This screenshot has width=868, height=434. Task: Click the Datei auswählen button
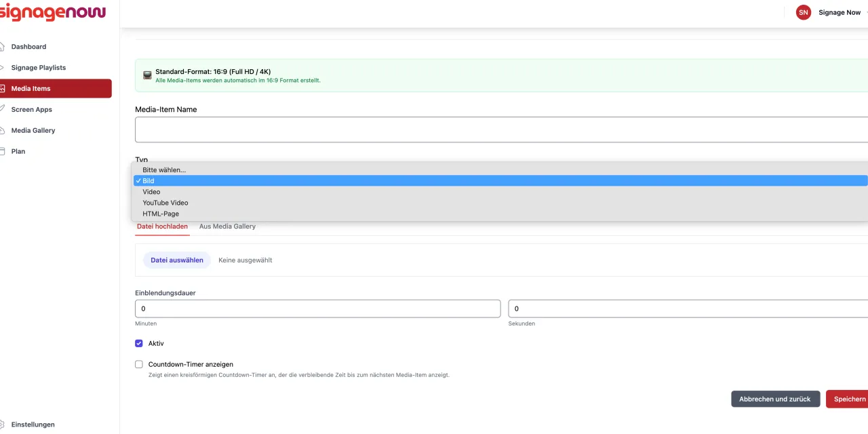click(177, 260)
